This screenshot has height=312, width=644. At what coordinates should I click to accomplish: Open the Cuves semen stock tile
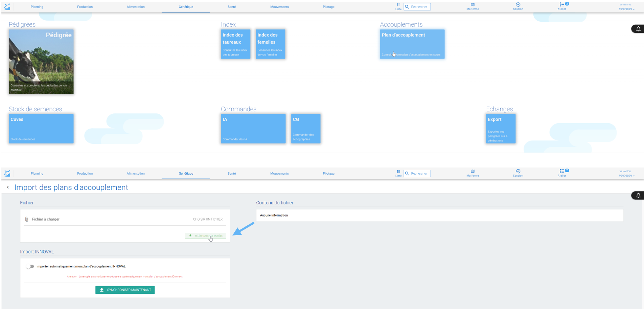coord(41,129)
